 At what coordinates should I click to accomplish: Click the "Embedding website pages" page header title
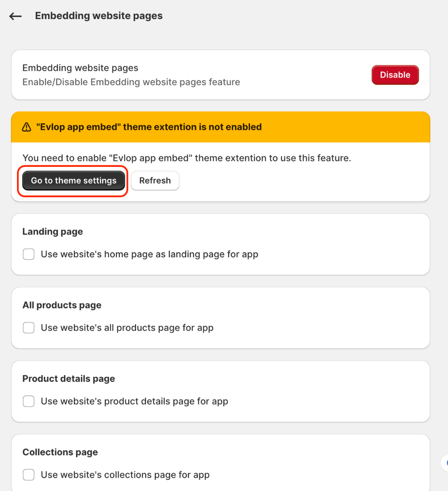pos(99,16)
